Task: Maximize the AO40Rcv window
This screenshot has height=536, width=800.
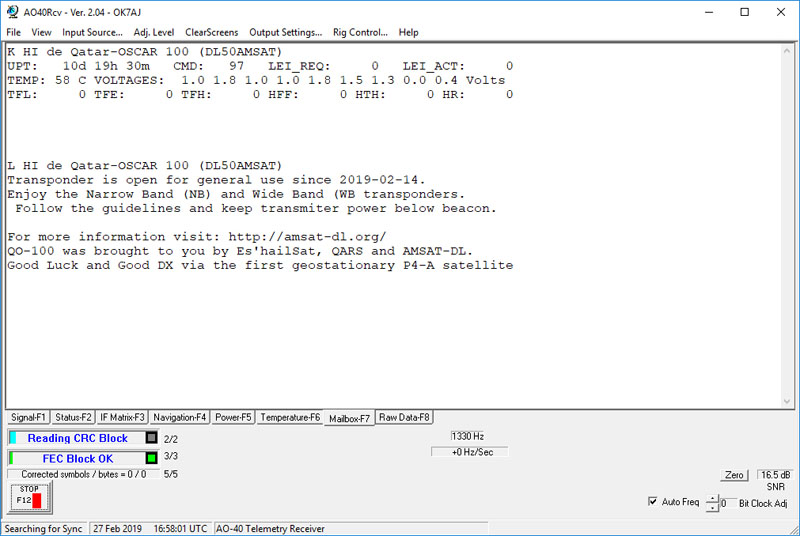Action: click(744, 12)
